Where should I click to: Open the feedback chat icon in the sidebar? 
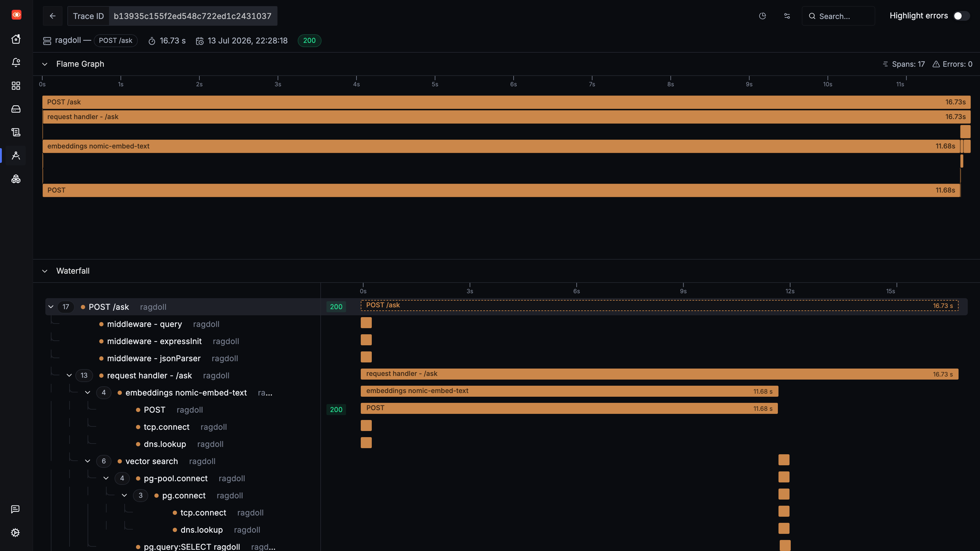click(x=16, y=509)
